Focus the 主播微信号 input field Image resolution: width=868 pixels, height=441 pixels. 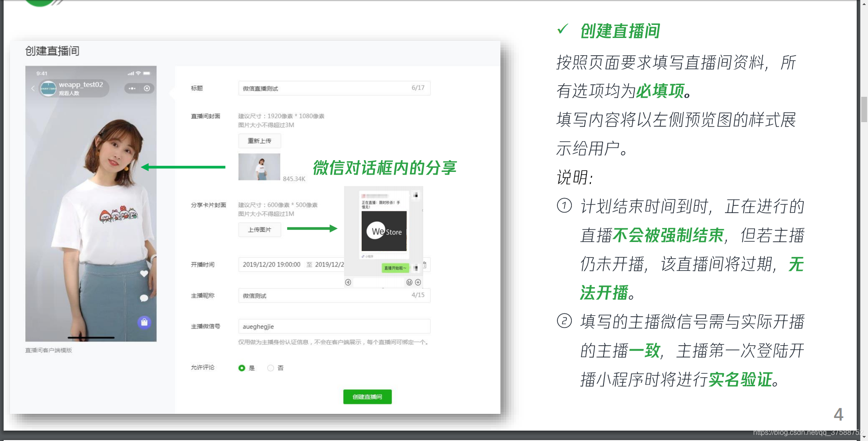(334, 326)
